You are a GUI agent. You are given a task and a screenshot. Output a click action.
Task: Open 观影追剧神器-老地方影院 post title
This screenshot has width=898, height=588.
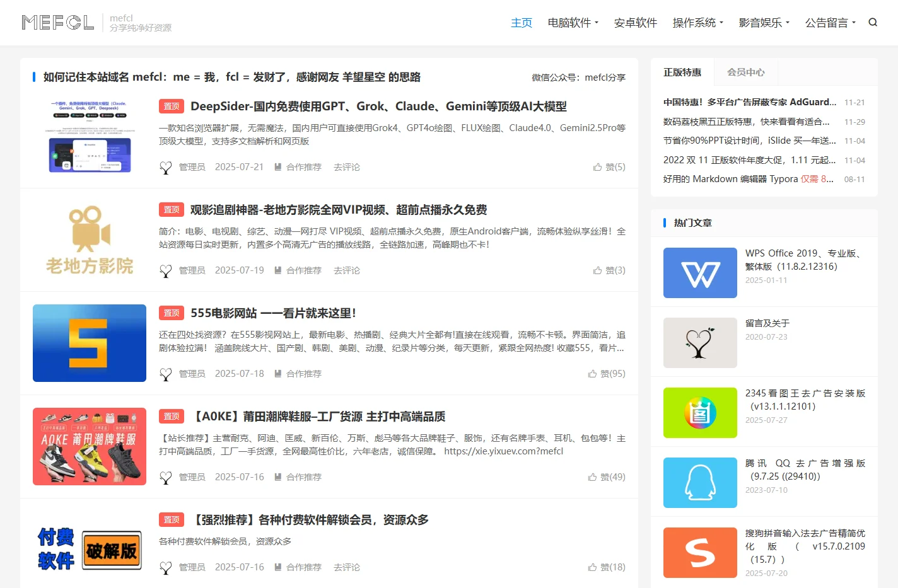pyautogui.click(x=339, y=210)
